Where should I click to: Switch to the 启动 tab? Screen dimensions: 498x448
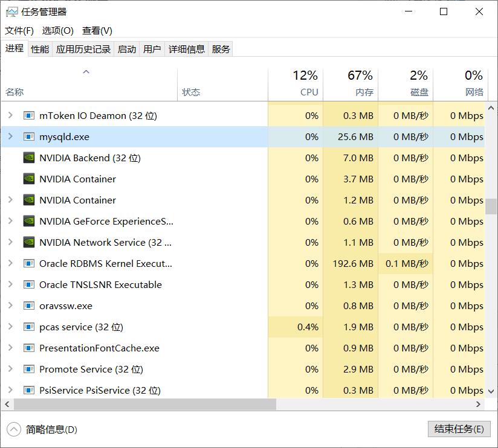tap(127, 49)
